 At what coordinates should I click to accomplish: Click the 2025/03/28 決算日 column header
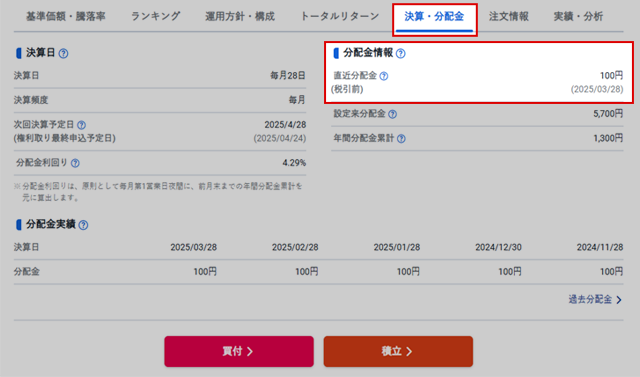[x=193, y=247]
